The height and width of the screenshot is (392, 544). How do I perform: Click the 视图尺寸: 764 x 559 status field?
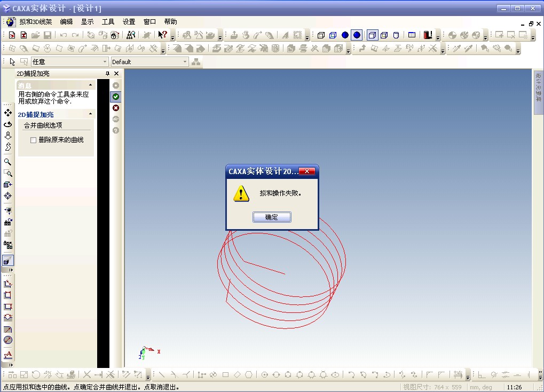point(432,387)
